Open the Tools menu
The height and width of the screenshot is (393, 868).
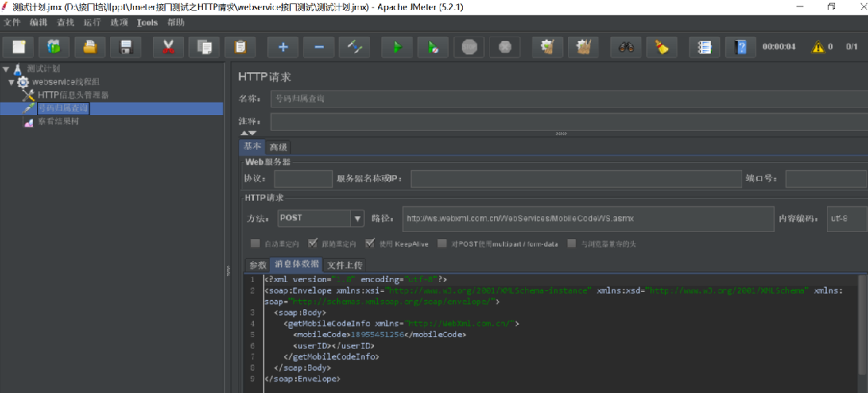coord(147,23)
